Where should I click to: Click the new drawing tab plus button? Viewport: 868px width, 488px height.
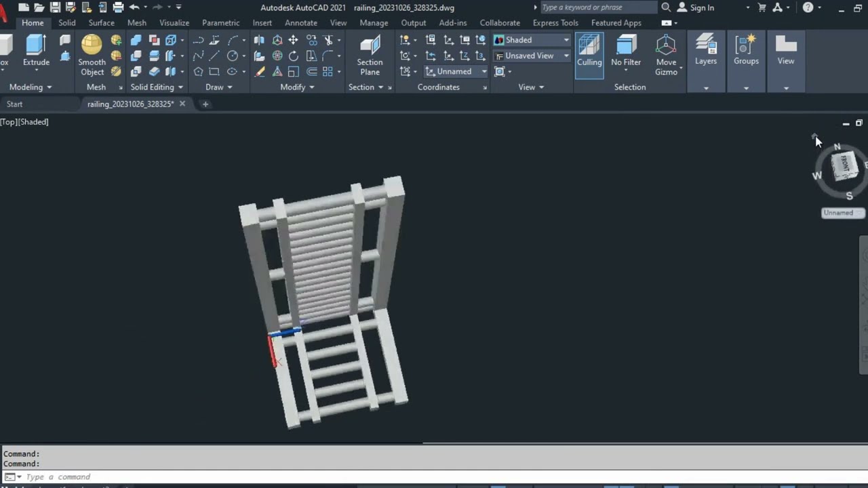coord(205,104)
